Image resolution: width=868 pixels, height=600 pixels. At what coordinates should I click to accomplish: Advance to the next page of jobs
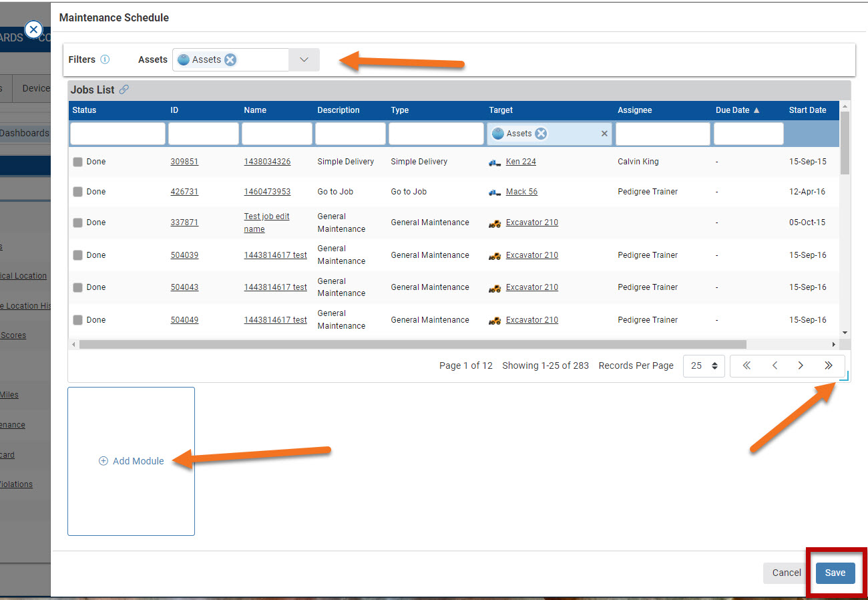801,365
